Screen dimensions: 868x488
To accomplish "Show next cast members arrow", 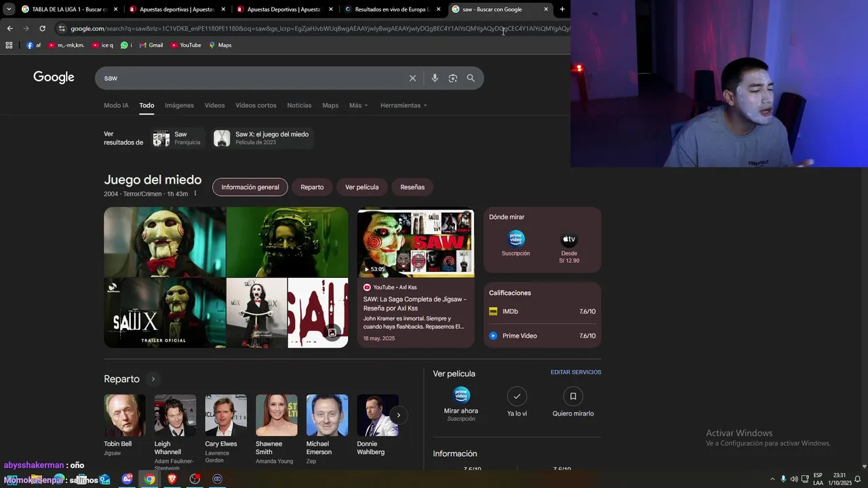I will point(399,415).
